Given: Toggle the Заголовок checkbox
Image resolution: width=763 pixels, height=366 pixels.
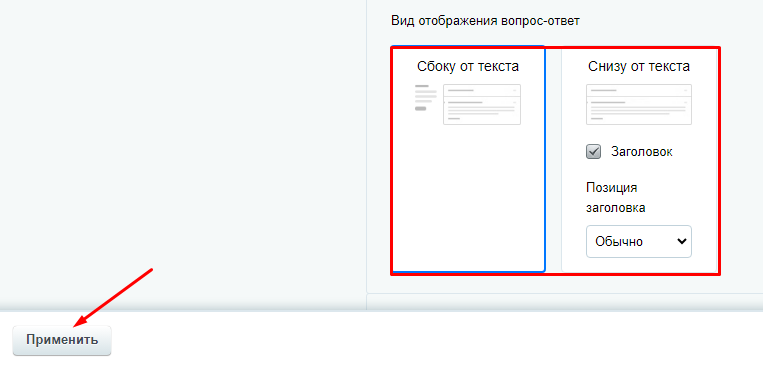Looking at the screenshot, I should pyautogui.click(x=593, y=152).
